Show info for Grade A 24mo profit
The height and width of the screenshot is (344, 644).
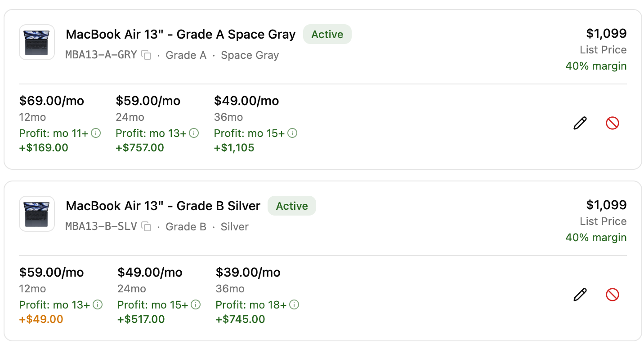coord(194,133)
